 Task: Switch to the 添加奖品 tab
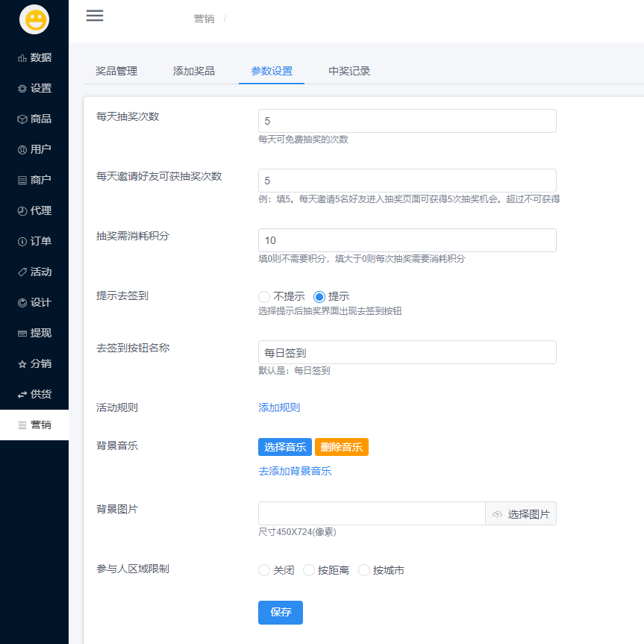(194, 71)
